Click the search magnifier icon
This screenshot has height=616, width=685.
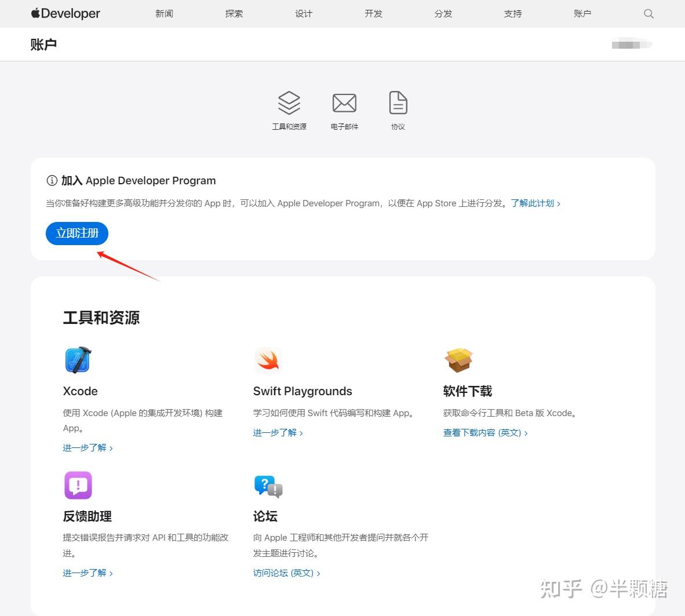(648, 14)
